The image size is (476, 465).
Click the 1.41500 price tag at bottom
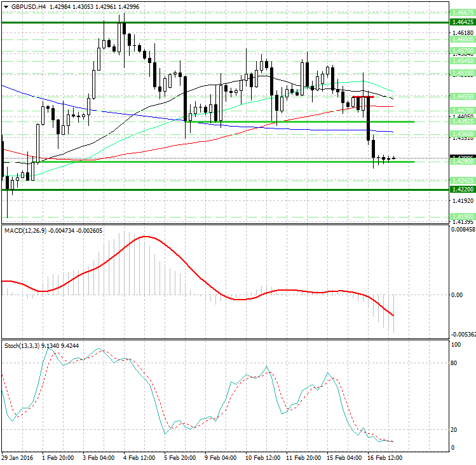(x=462, y=216)
